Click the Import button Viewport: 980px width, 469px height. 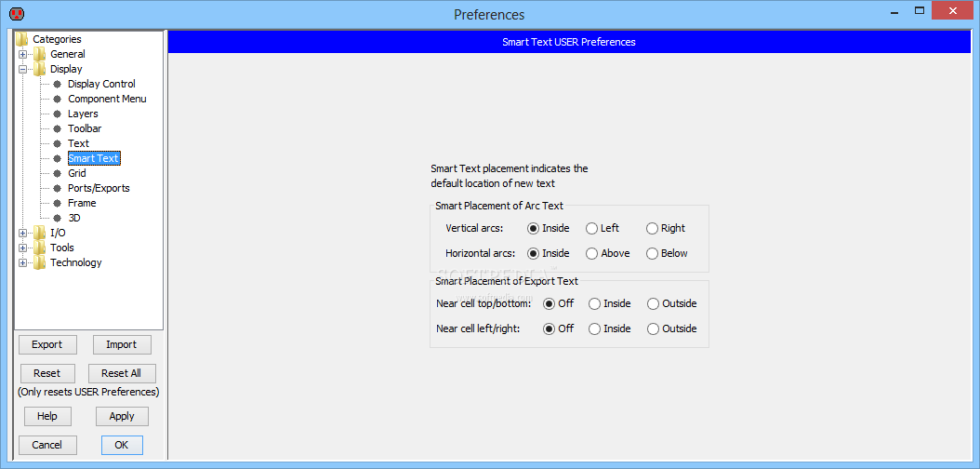[x=122, y=344]
